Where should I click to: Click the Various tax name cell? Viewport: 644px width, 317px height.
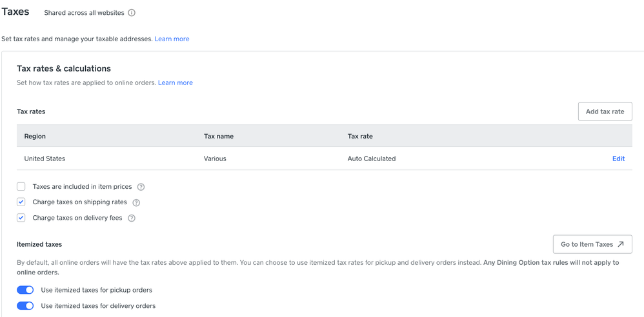click(x=215, y=158)
